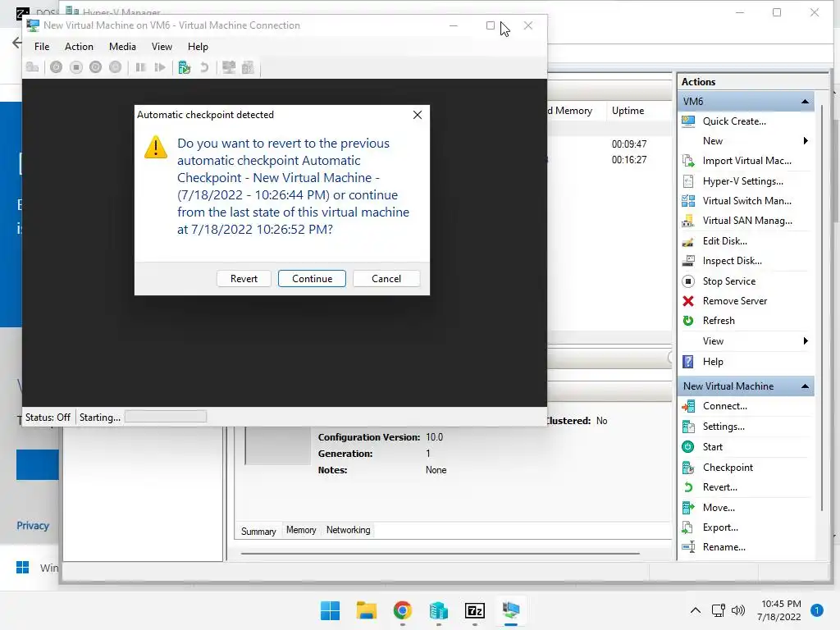Expand the New submenu arrow
Viewport: 840px width, 630px height.
[x=806, y=141]
